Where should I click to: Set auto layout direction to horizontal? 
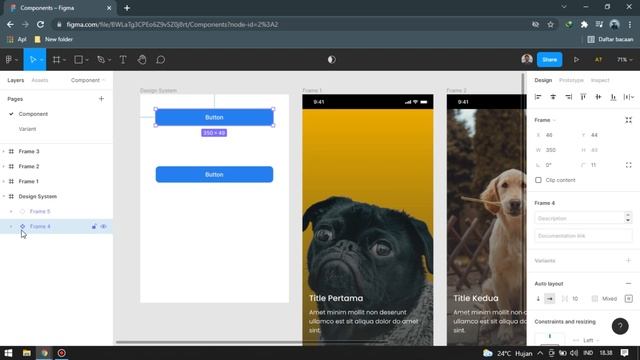click(x=550, y=299)
